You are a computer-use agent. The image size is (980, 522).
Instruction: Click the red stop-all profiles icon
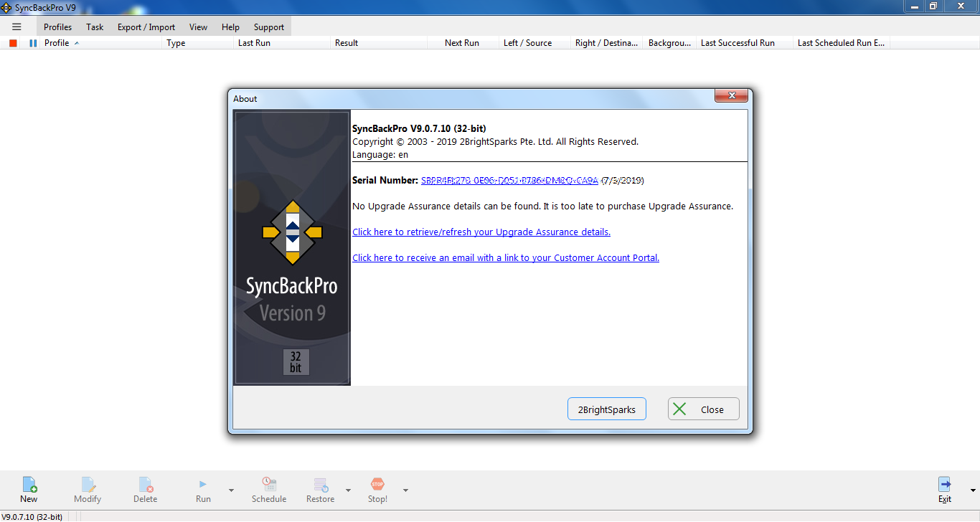tap(13, 43)
